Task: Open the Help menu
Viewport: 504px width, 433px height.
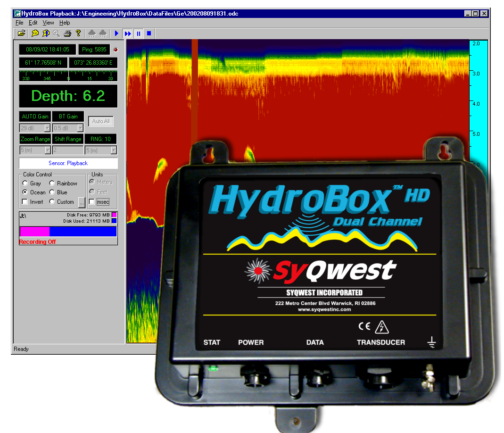Action: pyautogui.click(x=65, y=23)
